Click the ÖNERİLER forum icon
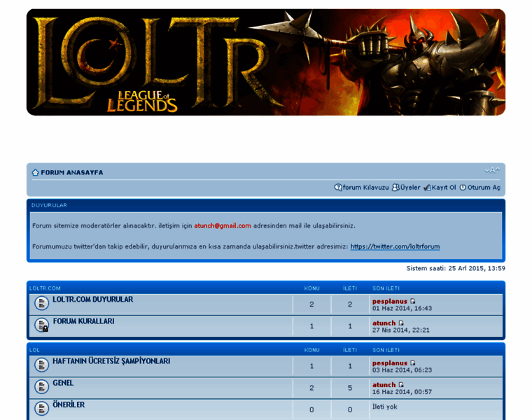Image resolution: width=532 pixels, height=420 pixels. 41,408
